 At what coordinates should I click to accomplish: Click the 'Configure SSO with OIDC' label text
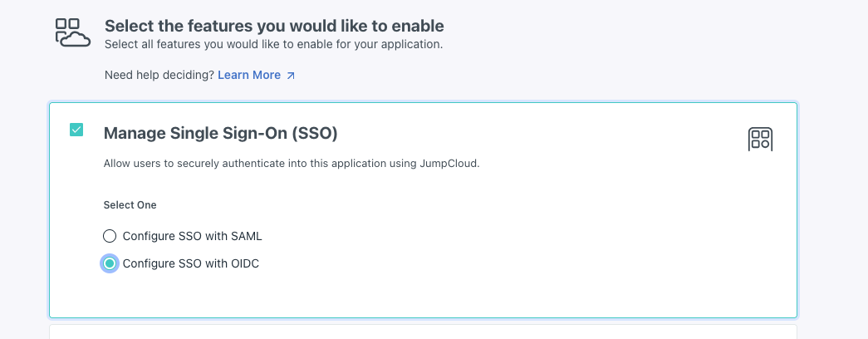[x=191, y=263]
